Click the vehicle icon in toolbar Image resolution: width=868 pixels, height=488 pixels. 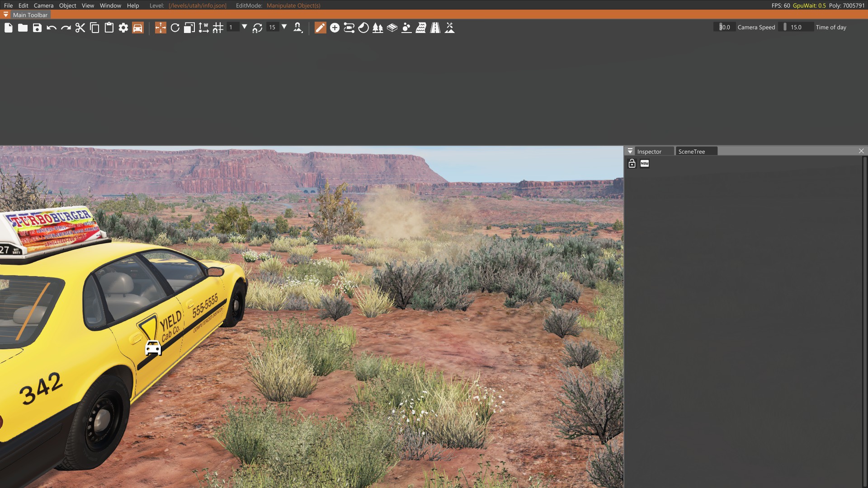138,28
